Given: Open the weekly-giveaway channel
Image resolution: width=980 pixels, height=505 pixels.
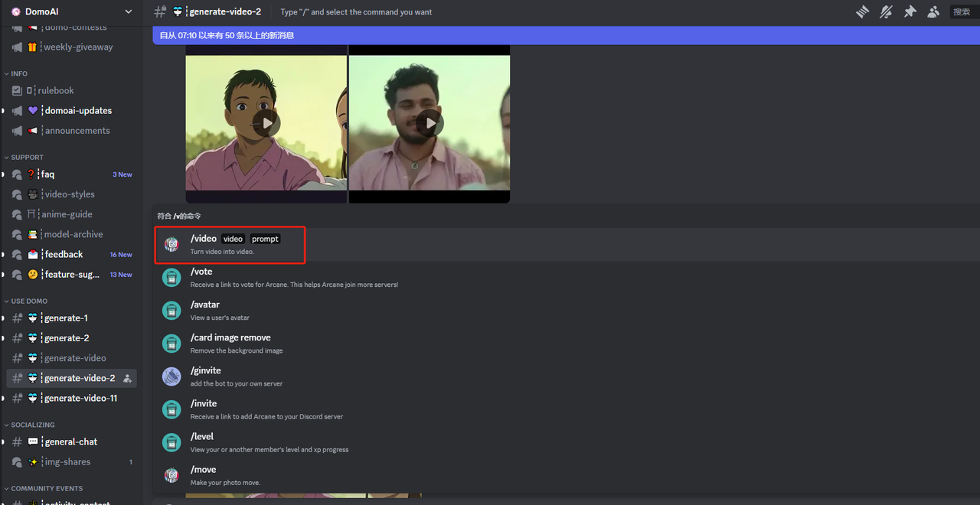Looking at the screenshot, I should pos(71,47).
